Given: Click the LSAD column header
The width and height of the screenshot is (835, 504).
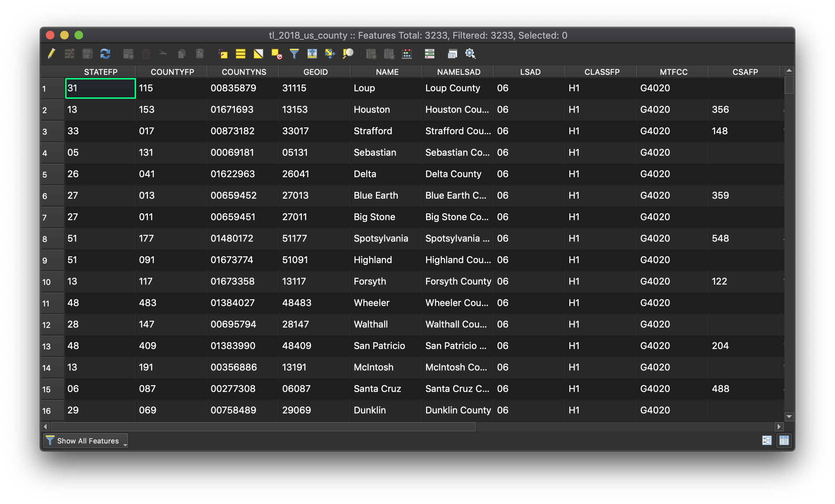Looking at the screenshot, I should pos(530,72).
